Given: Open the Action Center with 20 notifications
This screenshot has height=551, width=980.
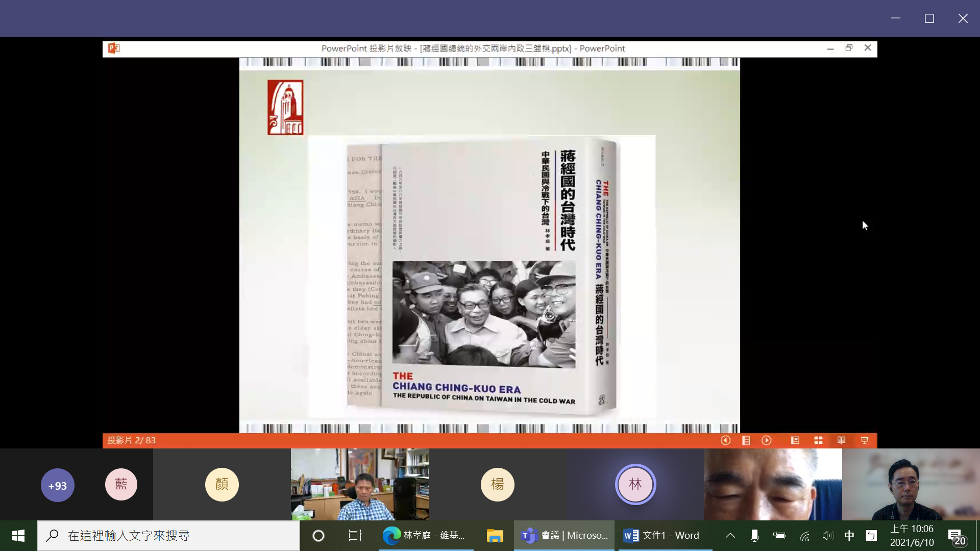Looking at the screenshot, I should (x=957, y=537).
